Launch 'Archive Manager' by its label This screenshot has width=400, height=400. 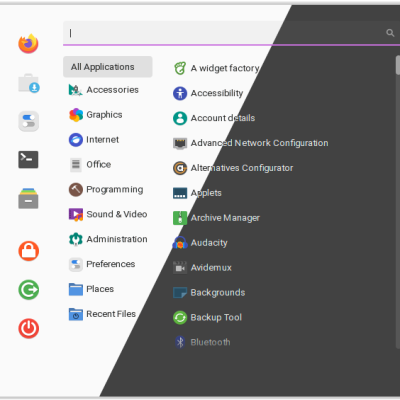tap(225, 218)
